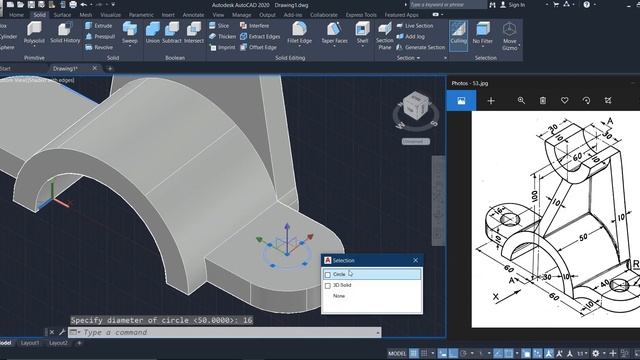Switch to Layout1 tab
This screenshot has width=640, height=360.
click(x=30, y=343)
